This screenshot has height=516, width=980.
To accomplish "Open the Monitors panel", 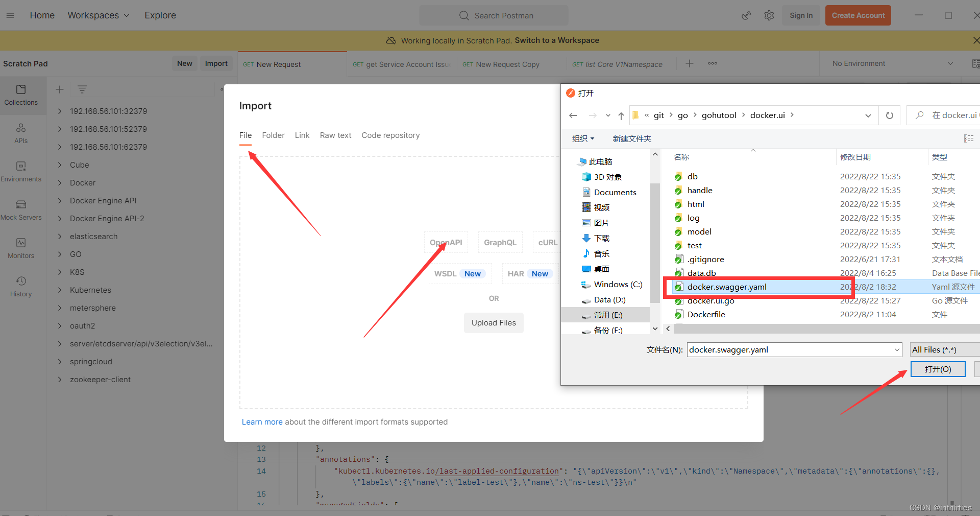I will 21,248.
